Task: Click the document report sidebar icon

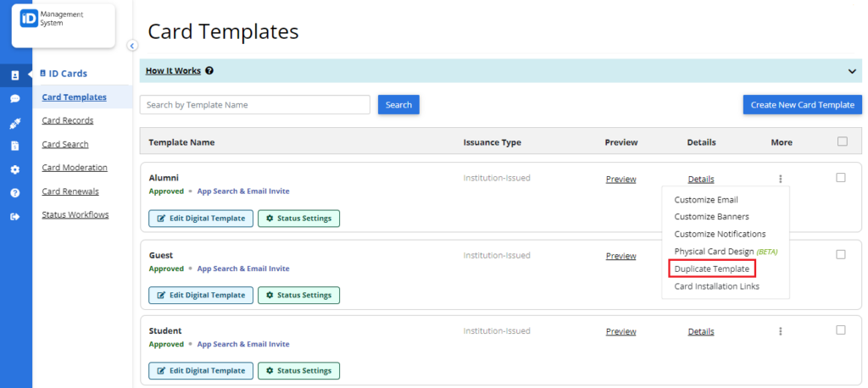Action: coord(15,146)
